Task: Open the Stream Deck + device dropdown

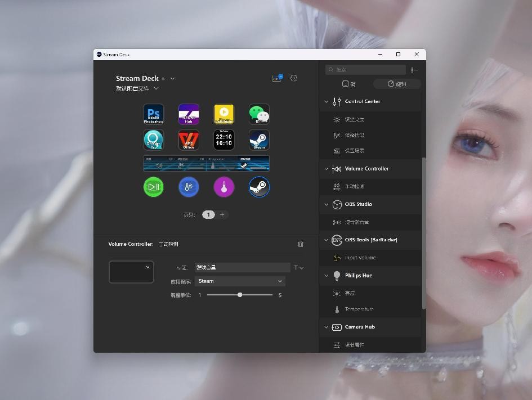Action: point(172,79)
